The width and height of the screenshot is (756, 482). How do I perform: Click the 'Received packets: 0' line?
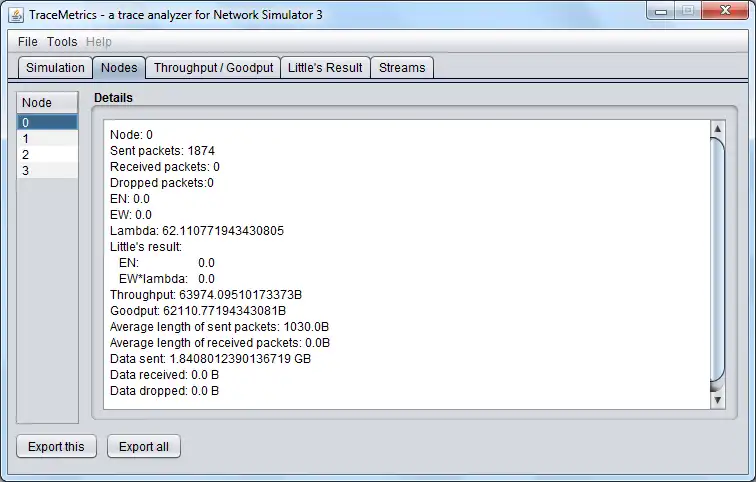coord(165,167)
